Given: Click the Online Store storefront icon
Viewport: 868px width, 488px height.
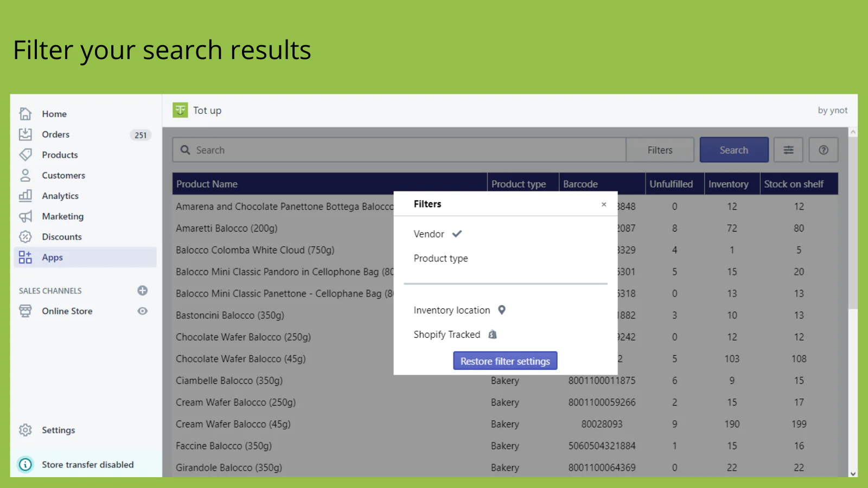Looking at the screenshot, I should pyautogui.click(x=25, y=311).
